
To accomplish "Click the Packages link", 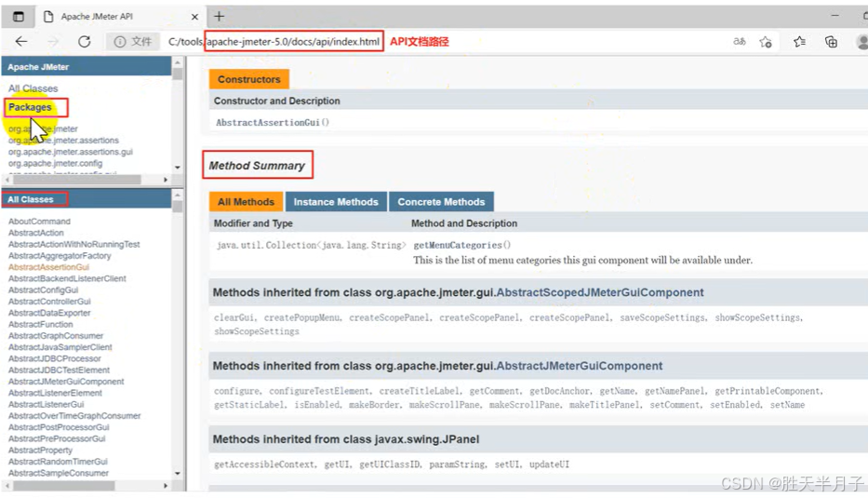I will click(x=30, y=107).
